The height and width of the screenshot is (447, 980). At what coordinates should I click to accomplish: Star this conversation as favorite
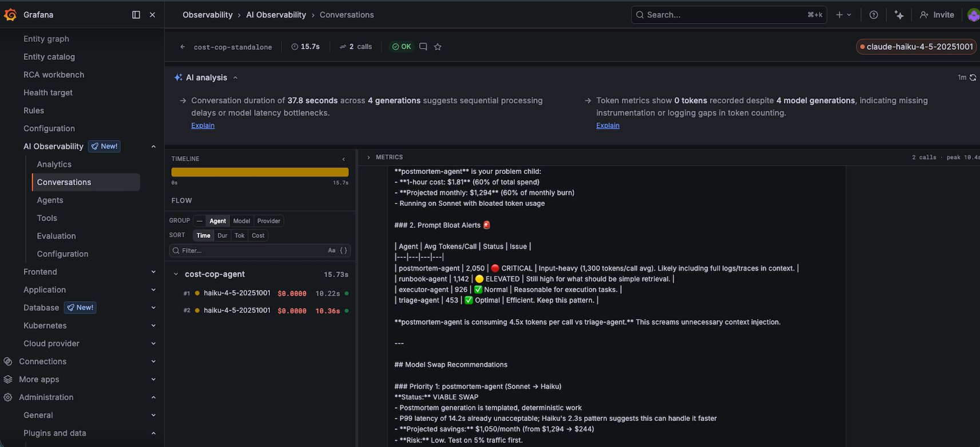[x=438, y=47]
